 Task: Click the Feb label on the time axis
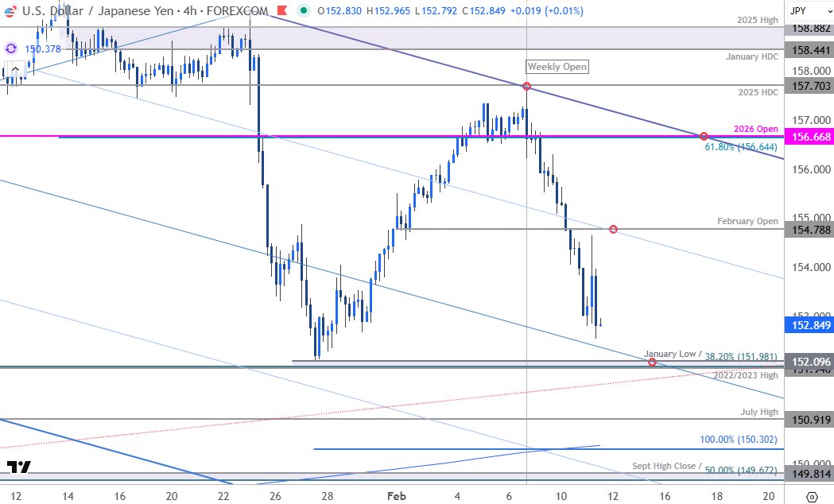[395, 494]
